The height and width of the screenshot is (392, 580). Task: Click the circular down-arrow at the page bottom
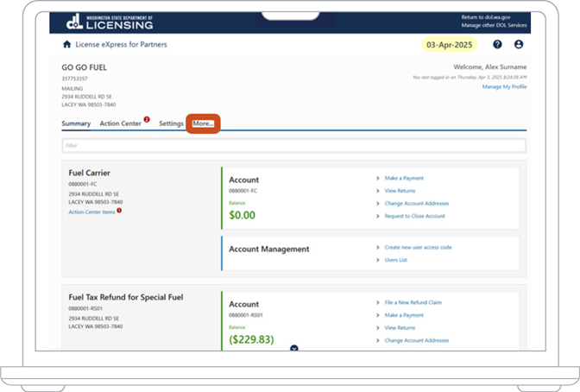(294, 348)
